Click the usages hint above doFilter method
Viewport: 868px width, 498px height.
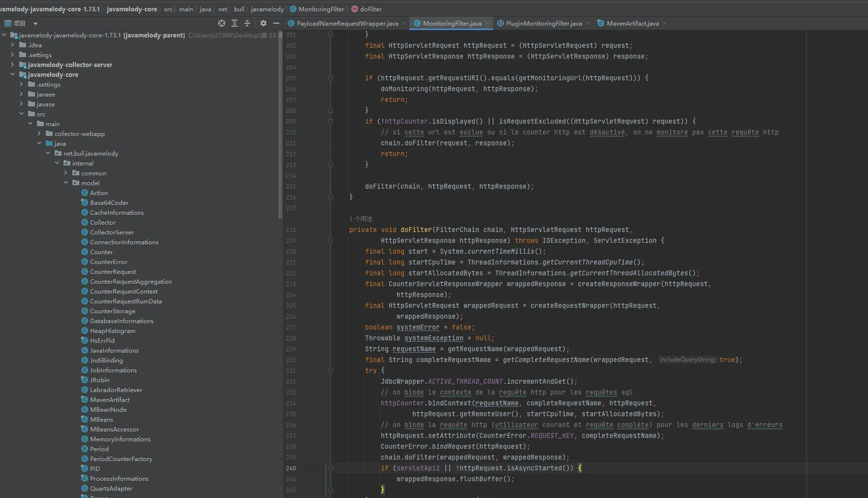coord(361,219)
